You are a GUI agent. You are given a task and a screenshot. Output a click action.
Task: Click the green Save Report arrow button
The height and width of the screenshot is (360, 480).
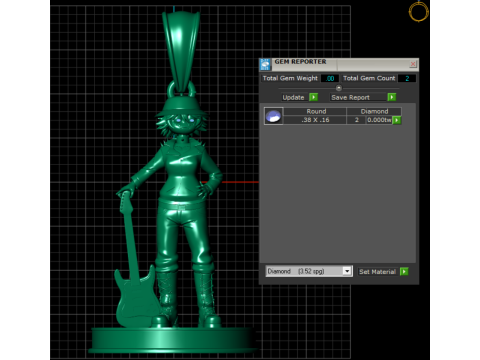tap(392, 97)
